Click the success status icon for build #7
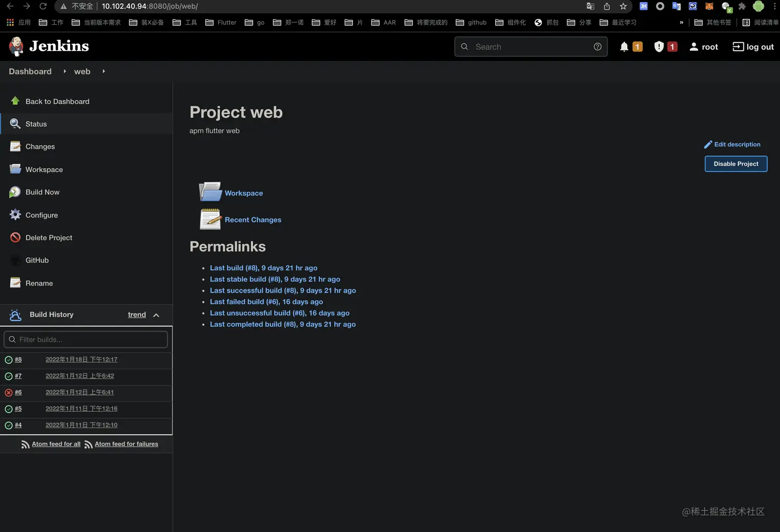Screen dimensions: 780x532 coord(9,376)
